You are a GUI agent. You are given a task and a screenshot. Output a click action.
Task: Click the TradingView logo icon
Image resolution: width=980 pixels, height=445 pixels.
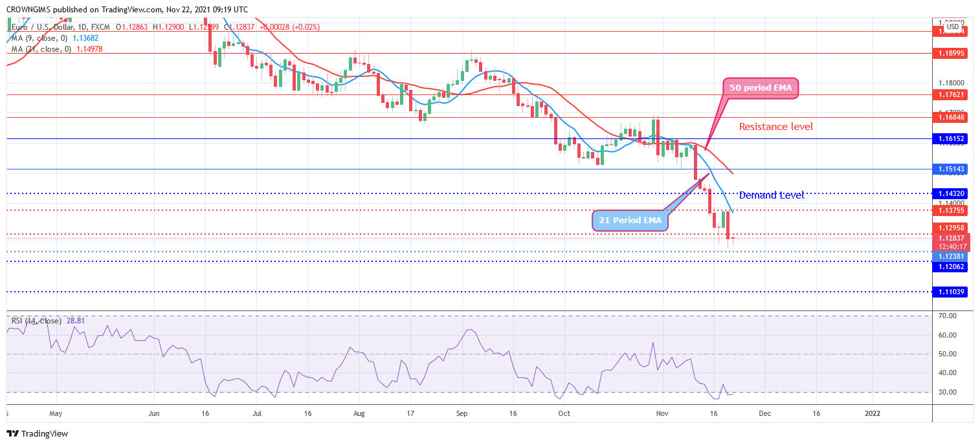click(x=13, y=433)
